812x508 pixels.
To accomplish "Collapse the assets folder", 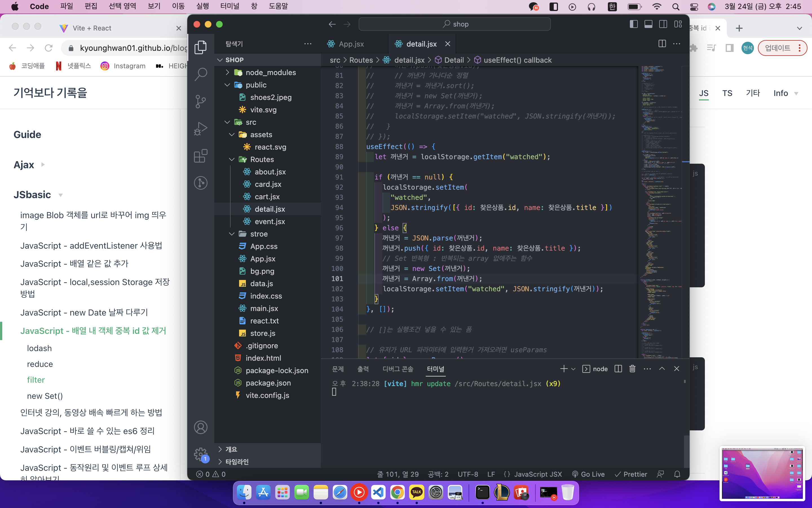I will tap(268, 135).
